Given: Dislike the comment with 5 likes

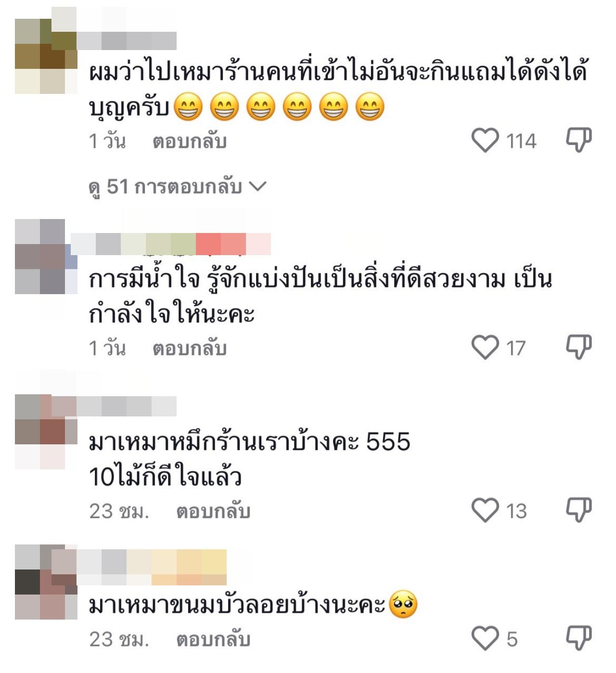Looking at the screenshot, I should [x=578, y=638].
